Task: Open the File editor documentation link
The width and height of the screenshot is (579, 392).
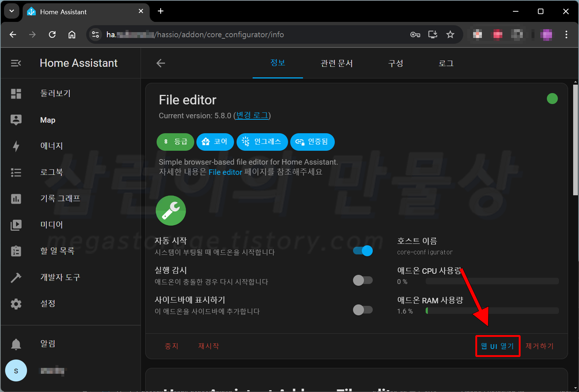Action: (225, 172)
